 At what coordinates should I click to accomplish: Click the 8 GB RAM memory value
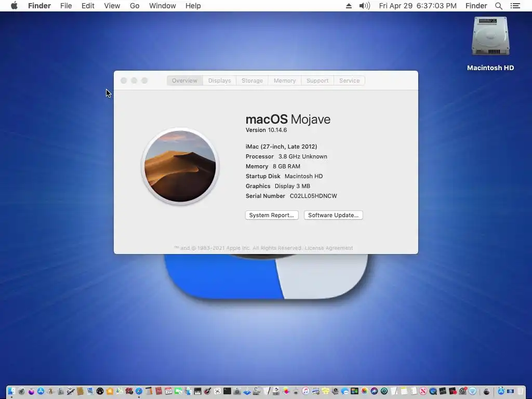pyautogui.click(x=286, y=166)
